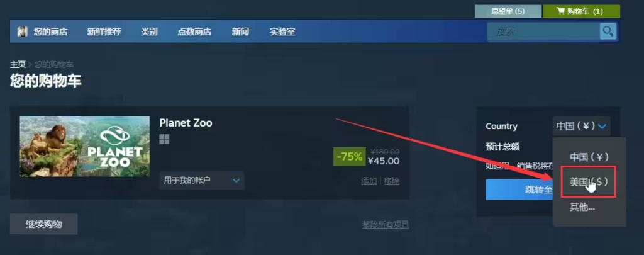Image resolution: width=644 pixels, height=255 pixels.
Task: Click the search magnifier icon
Action: [608, 31]
